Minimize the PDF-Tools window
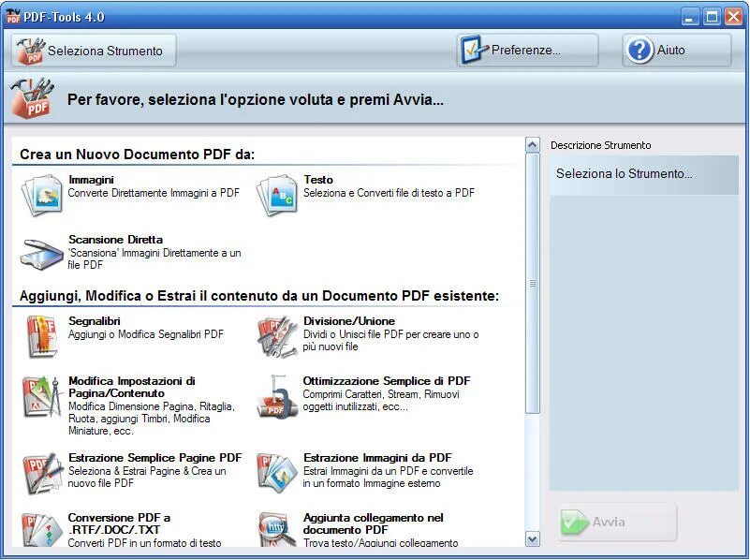Screen dimensions: 750x560 point(689,17)
